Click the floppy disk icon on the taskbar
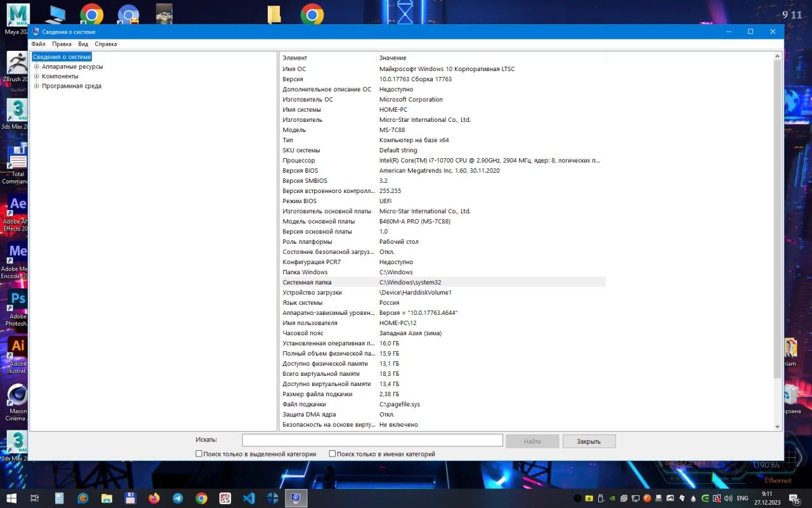This screenshot has width=812, height=508. pos(130,498)
